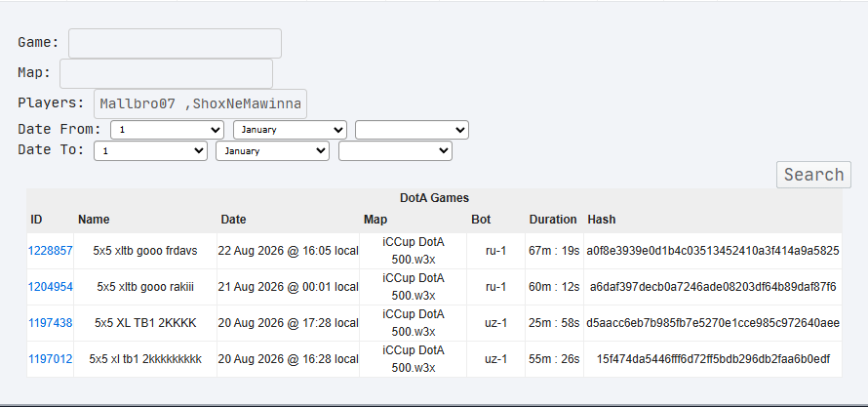Open game ID 1228857 link
Screen dimensions: 868x407
pos(51,251)
